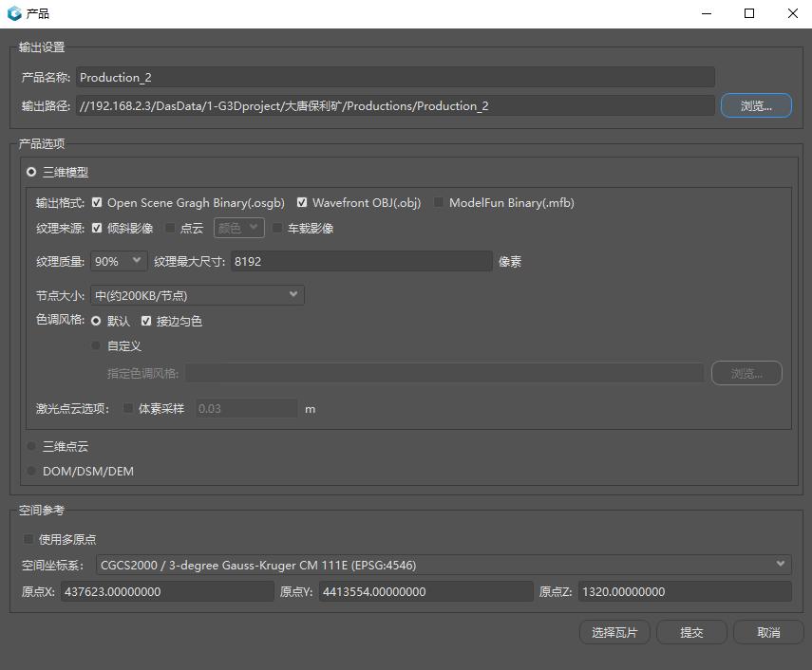Click the 产品名称 field containing Production_2
The height and width of the screenshot is (670, 812).
(x=395, y=77)
